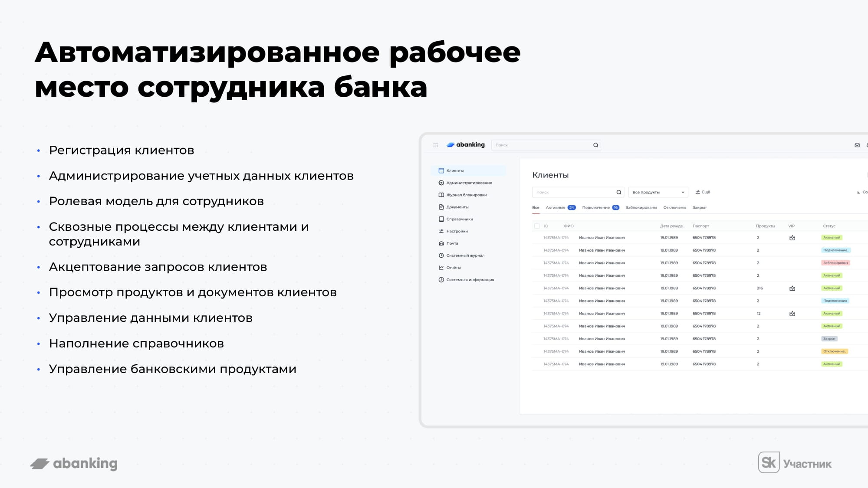Screen dimensions: 868x488
Task: Open the Ещё filters expander
Action: [703, 192]
